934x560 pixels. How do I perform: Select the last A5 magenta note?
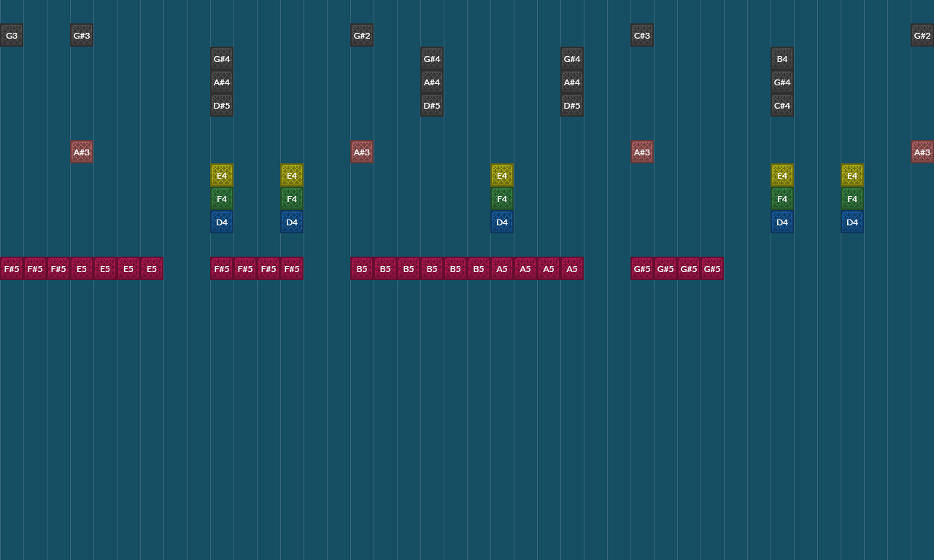572,268
